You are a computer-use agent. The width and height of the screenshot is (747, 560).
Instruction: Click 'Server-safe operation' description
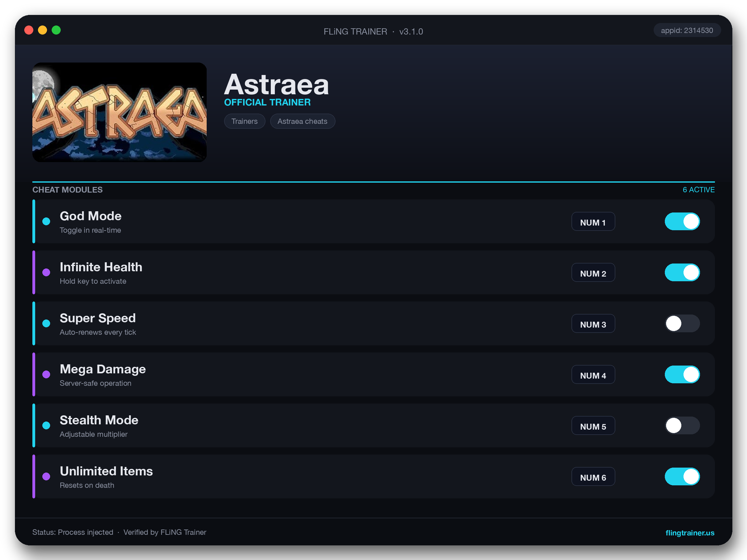tap(95, 383)
